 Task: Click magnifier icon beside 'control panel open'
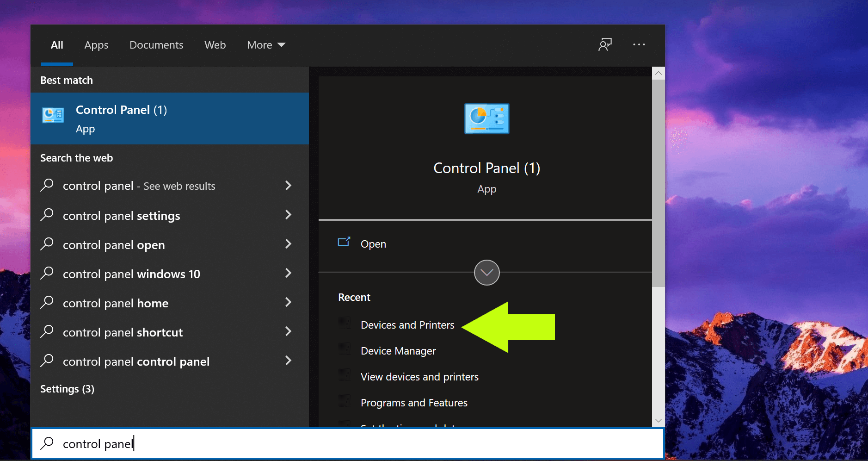click(x=47, y=244)
